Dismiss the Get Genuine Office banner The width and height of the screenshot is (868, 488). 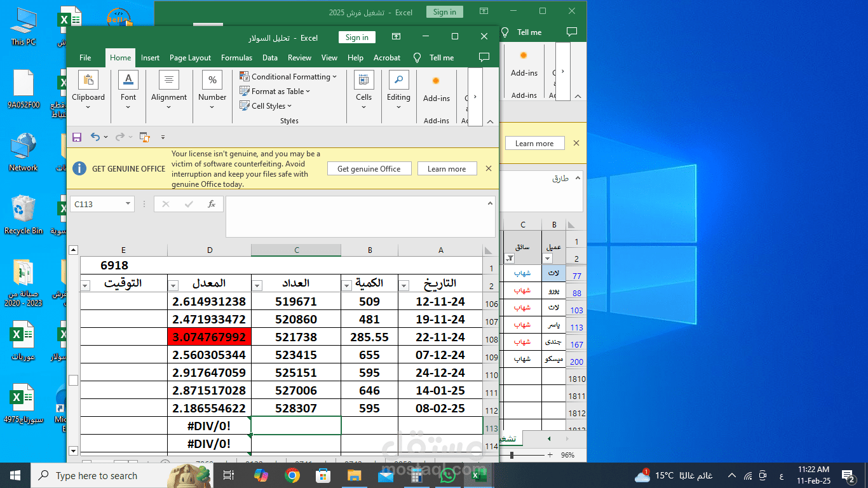(x=489, y=168)
